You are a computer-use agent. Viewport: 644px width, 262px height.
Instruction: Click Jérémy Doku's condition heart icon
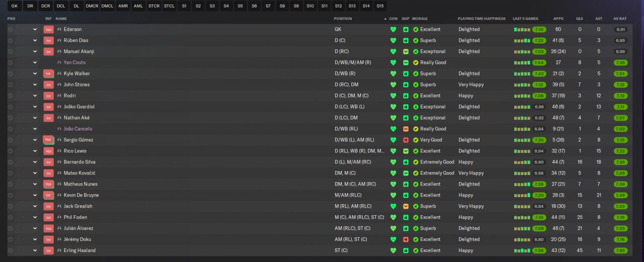(393, 239)
